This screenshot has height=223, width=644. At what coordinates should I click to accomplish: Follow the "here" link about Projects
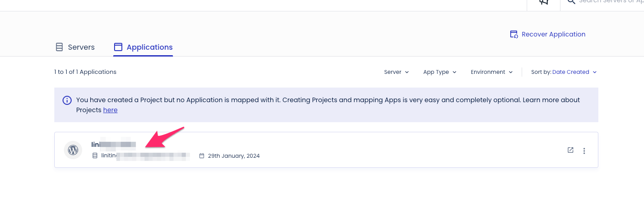(x=110, y=110)
